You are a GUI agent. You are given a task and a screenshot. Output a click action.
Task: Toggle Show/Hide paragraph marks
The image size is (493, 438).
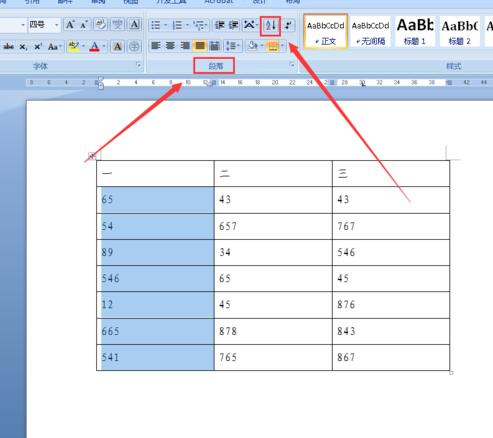[x=288, y=25]
